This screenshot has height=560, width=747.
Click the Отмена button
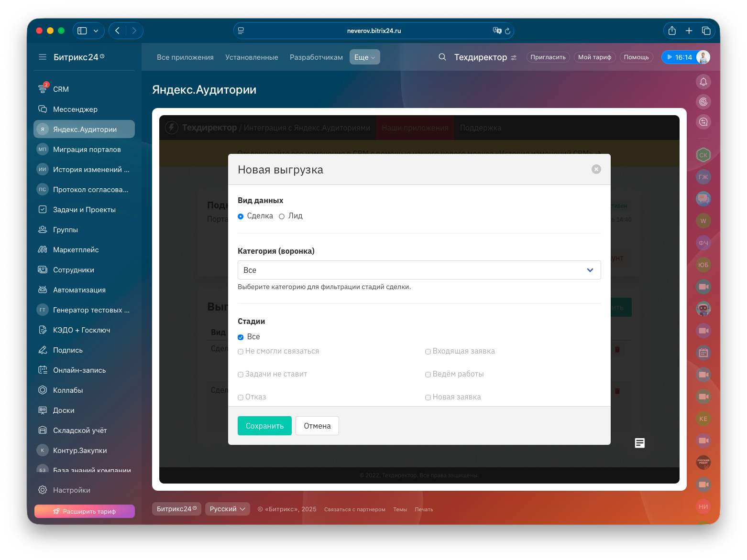click(317, 426)
